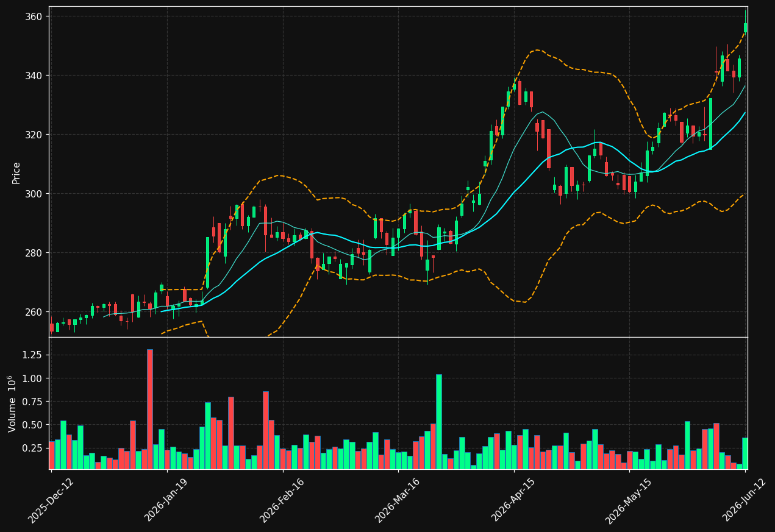Click the 260 price axis label
Image resolution: width=775 pixels, height=532 pixels.
[34, 312]
